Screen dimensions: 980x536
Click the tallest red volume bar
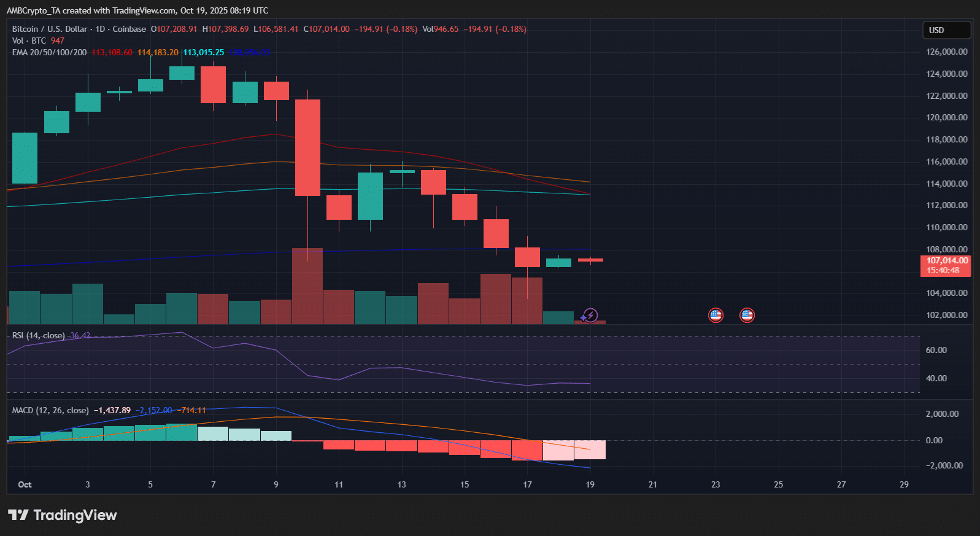pyautogui.click(x=307, y=285)
